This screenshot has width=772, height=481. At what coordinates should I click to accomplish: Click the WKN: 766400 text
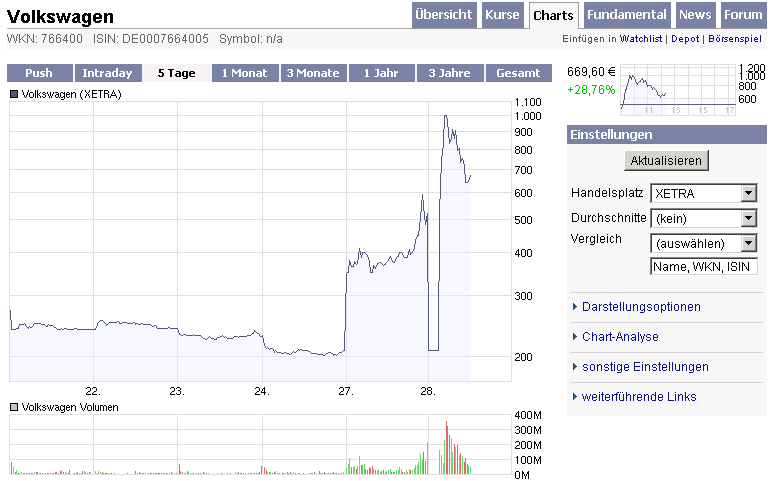[45, 39]
